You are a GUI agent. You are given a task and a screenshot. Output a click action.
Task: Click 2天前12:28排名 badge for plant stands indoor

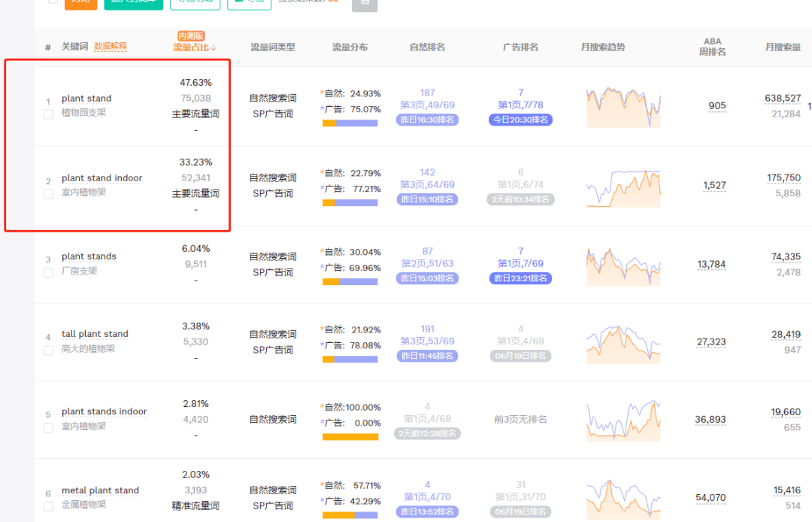coord(427,433)
